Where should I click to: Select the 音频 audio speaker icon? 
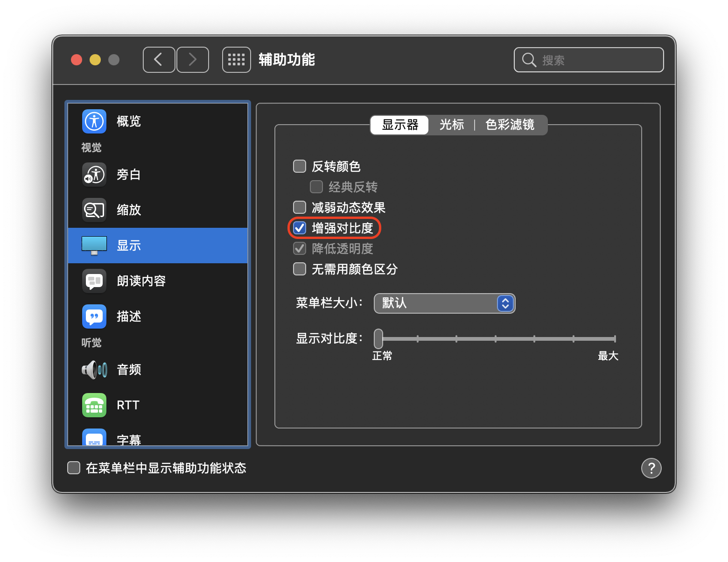pos(94,370)
